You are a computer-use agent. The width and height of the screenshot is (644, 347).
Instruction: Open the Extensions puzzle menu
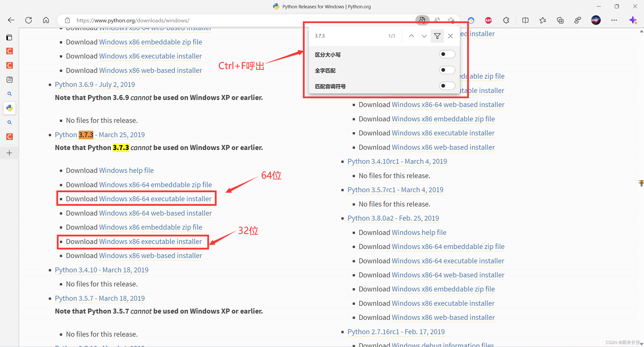(506, 20)
